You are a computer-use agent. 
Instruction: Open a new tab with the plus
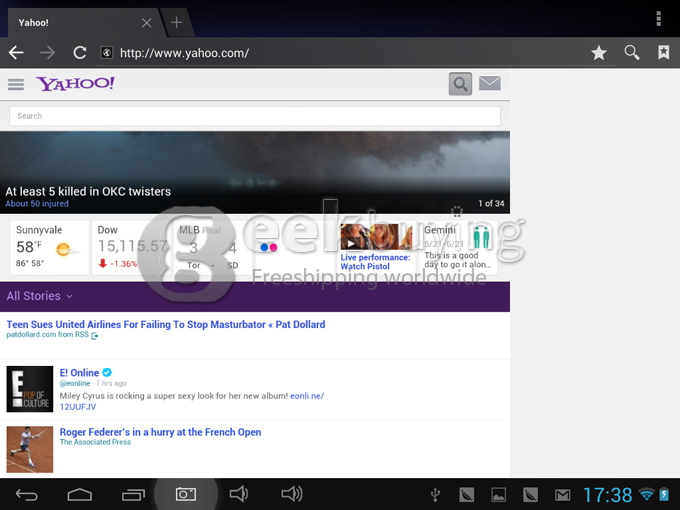coord(176,22)
